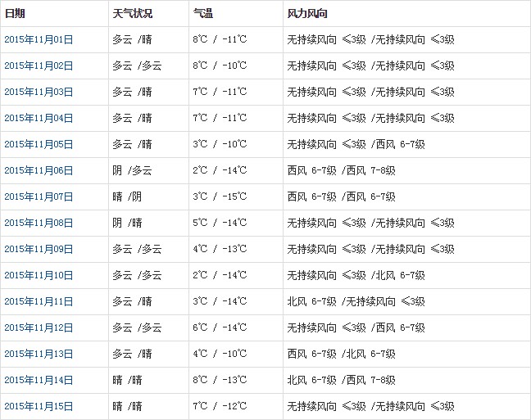This screenshot has width=531, height=420.
Task: Open the 2015年11月05日 date link
Action: coord(39,144)
